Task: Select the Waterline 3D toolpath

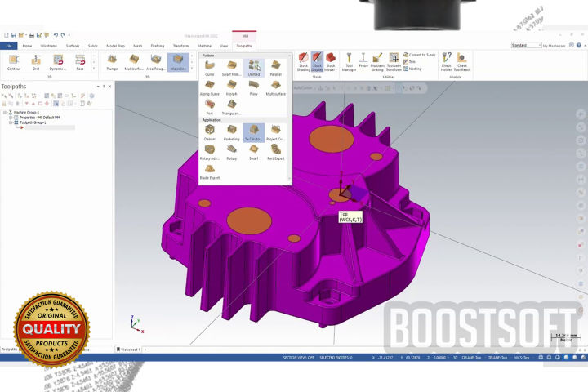Action: tap(178, 62)
